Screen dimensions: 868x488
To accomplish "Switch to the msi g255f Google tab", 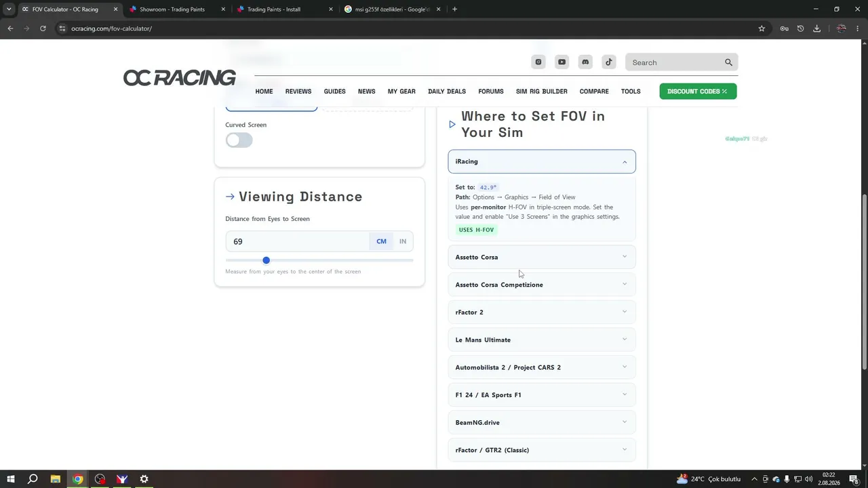I will click(x=393, y=9).
